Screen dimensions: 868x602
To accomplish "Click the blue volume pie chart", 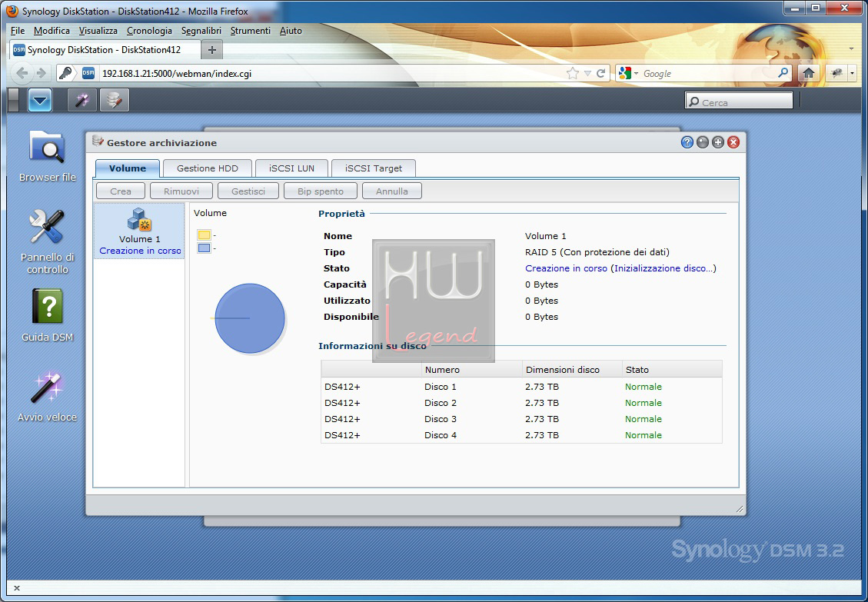I will (250, 318).
